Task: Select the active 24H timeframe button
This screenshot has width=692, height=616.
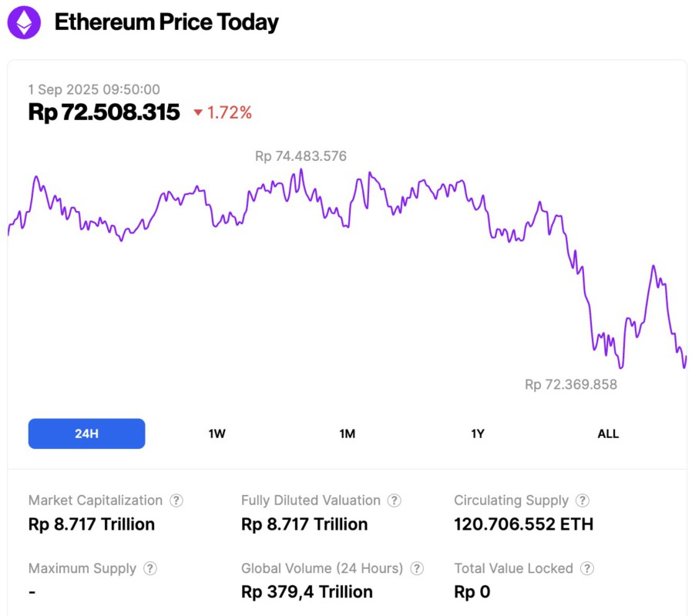Action: pos(86,434)
